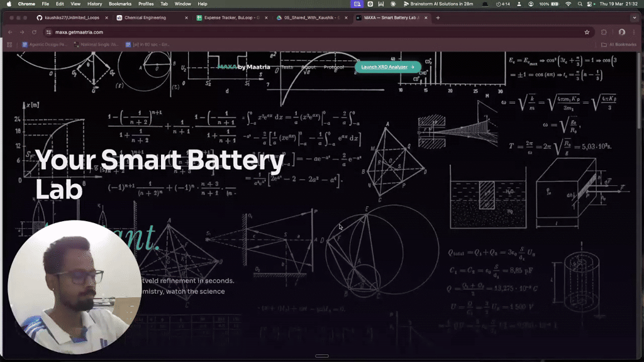The width and height of the screenshot is (644, 362).
Task: Open the Bookmarks menu
Action: (x=120, y=4)
